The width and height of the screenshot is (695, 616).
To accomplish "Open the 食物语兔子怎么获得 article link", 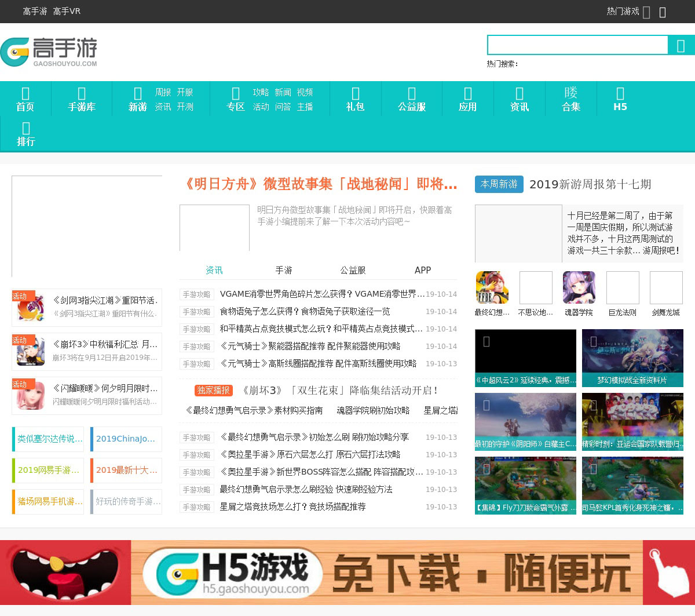I will click(305, 312).
